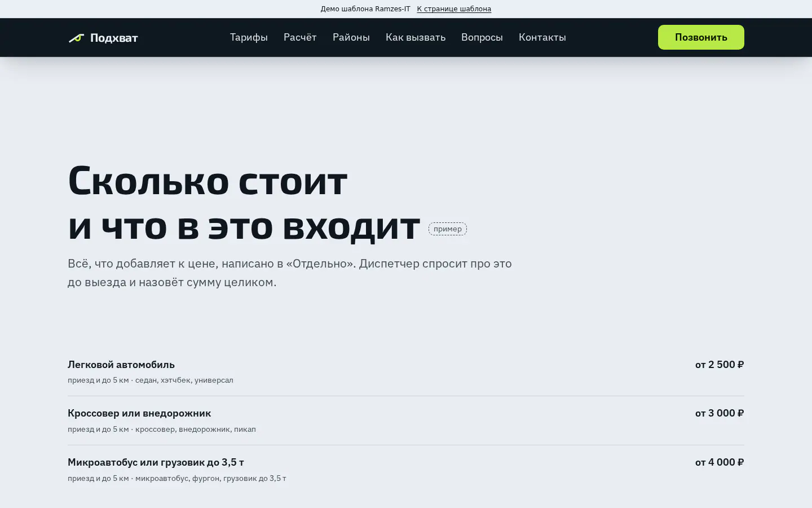Click the Подхват logo icon
The width and height of the screenshot is (812, 508).
click(x=76, y=38)
